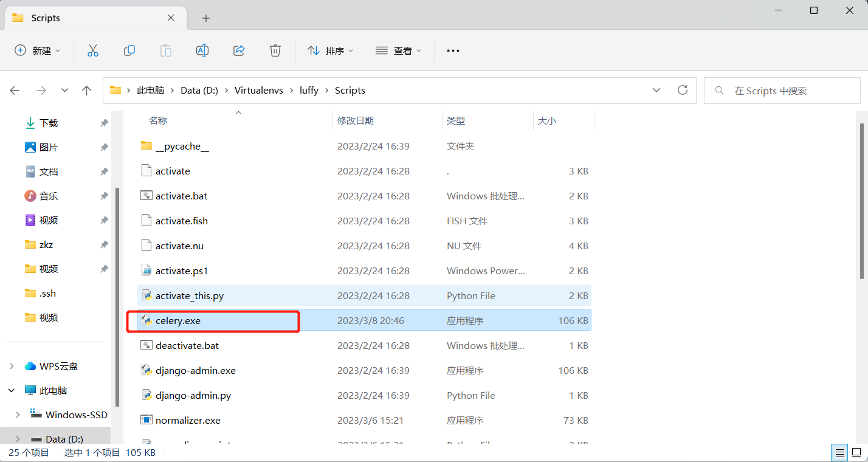The image size is (868, 462).
Task: Click 此电脑 in address breadcrumb
Action: 151,91
